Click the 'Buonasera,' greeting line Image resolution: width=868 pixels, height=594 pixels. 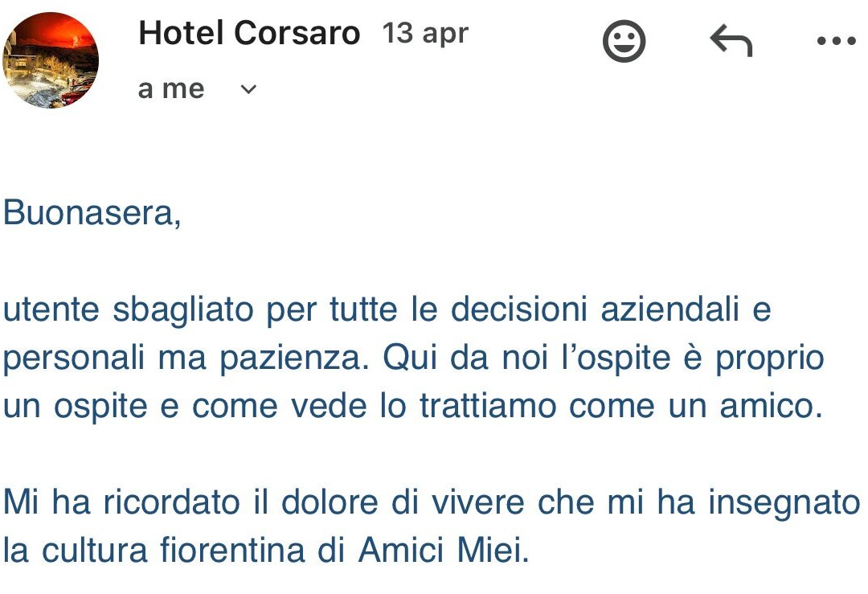[x=92, y=215]
